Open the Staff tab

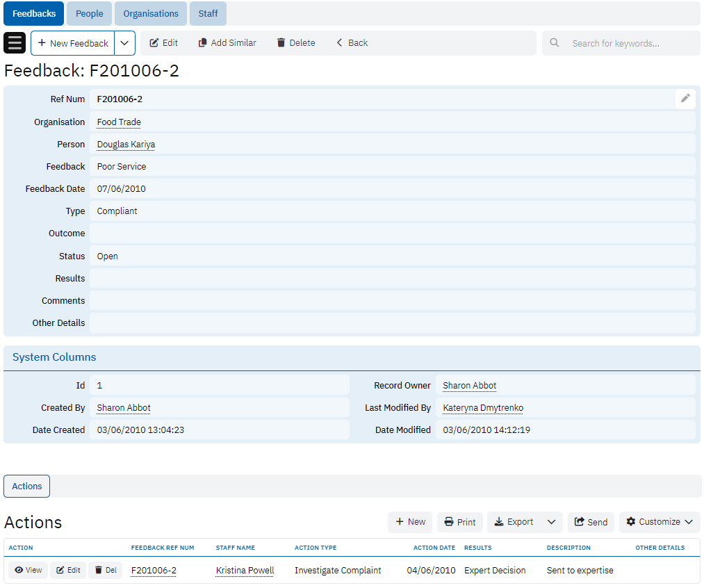coord(208,13)
